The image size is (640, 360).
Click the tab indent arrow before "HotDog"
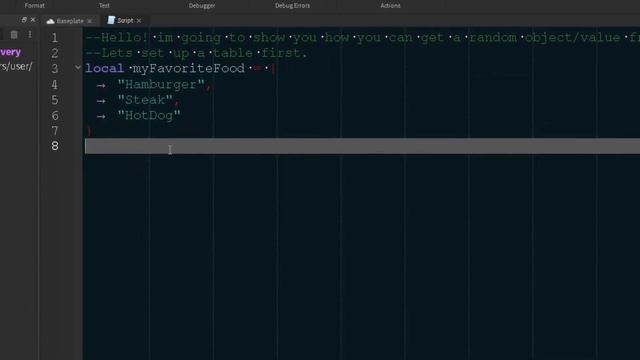point(101,116)
